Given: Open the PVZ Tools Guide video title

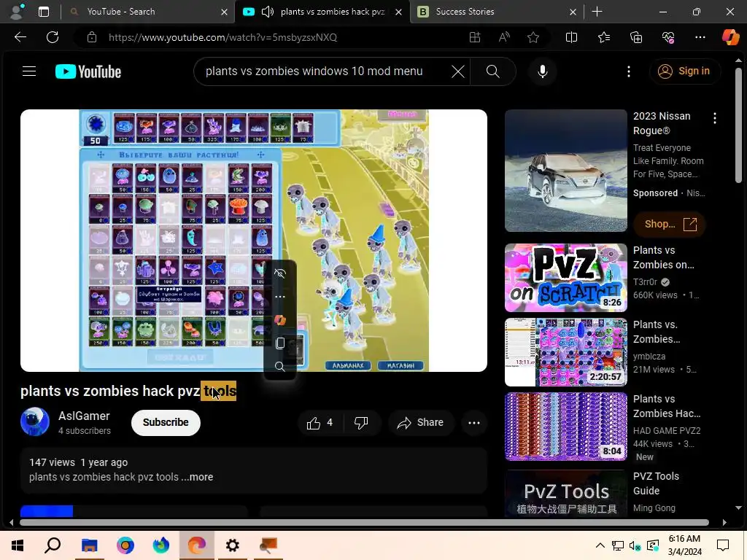Looking at the screenshot, I should tap(656, 483).
